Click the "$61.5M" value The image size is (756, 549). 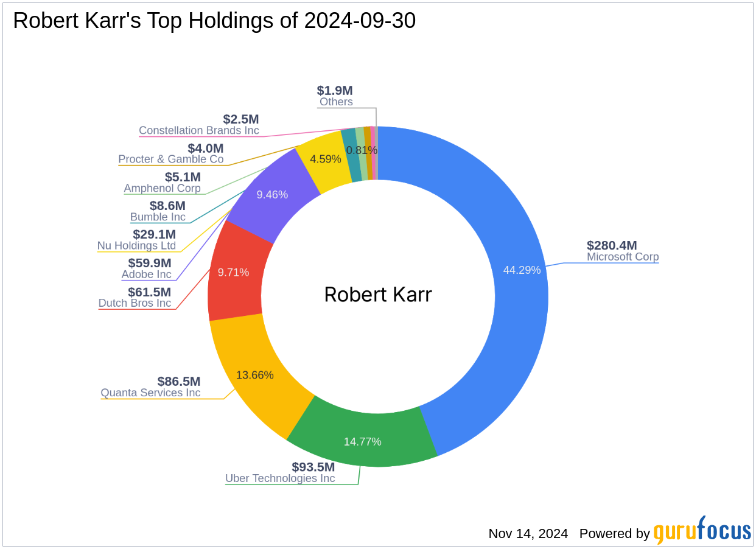click(150, 292)
